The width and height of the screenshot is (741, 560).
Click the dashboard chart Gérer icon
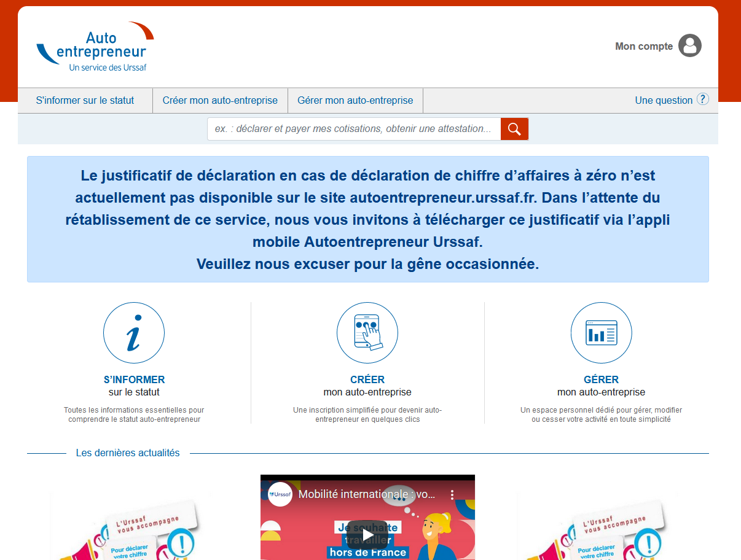[602, 333]
